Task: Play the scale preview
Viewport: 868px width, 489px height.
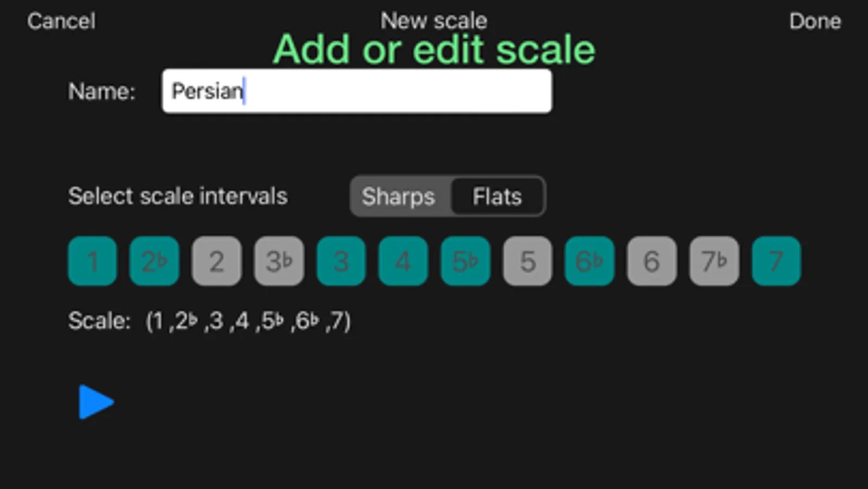Action: point(96,402)
